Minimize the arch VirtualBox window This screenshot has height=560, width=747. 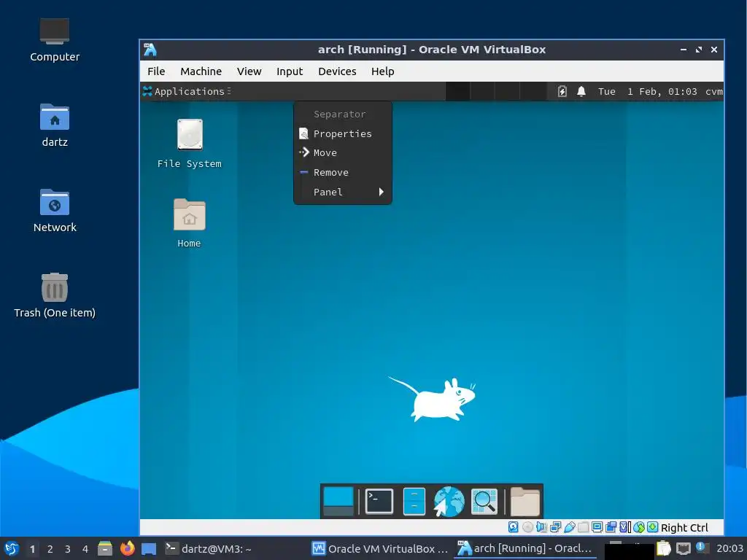pyautogui.click(x=683, y=50)
